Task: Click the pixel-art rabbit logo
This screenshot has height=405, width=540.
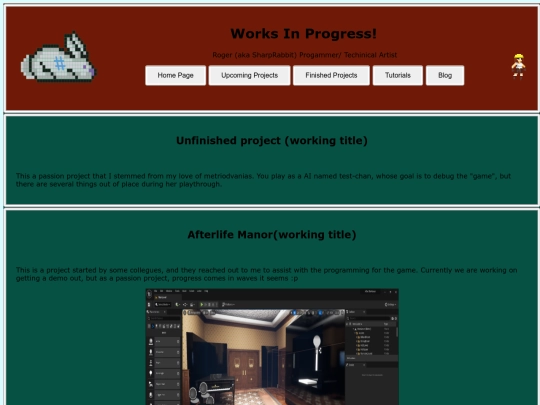Action: [59, 57]
